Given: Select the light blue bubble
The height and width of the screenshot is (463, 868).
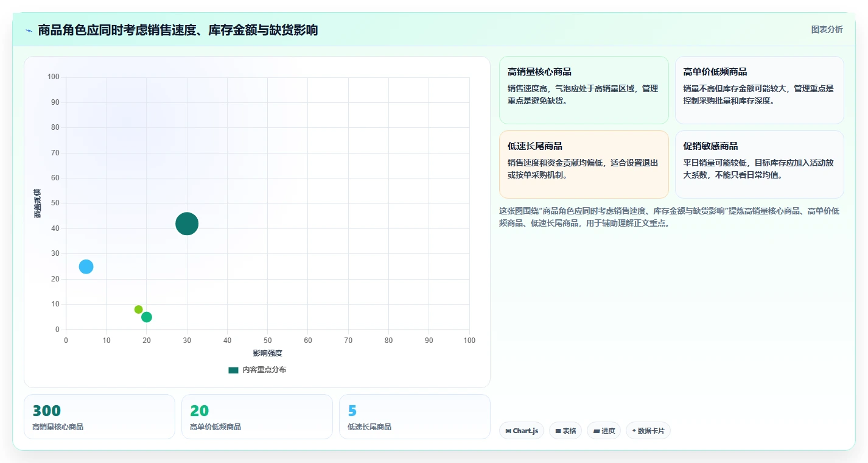Looking at the screenshot, I should pyautogui.click(x=86, y=266).
